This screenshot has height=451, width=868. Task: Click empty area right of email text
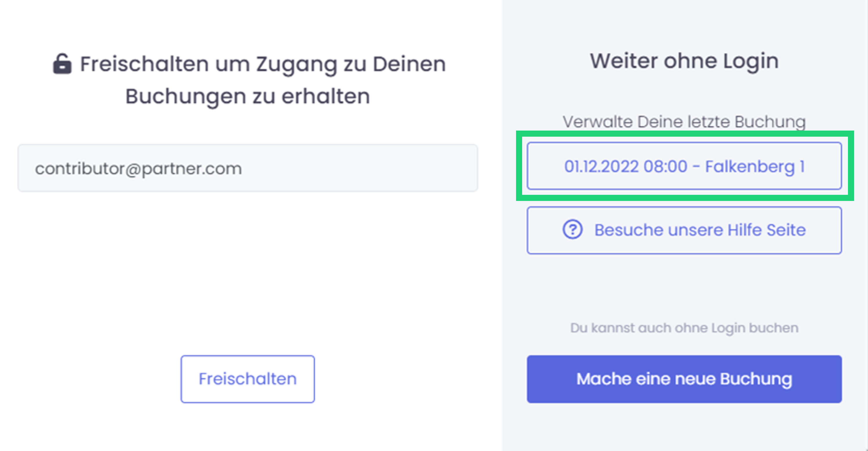pyautogui.click(x=357, y=168)
